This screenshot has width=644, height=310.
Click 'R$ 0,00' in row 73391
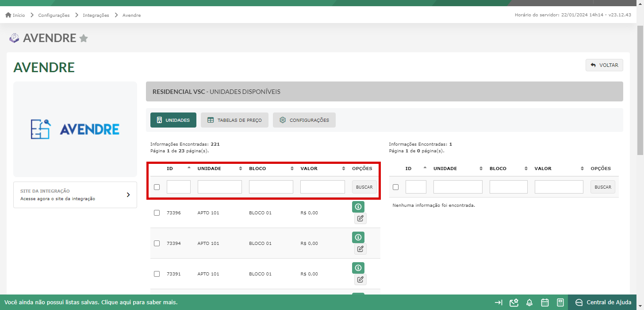click(309, 274)
